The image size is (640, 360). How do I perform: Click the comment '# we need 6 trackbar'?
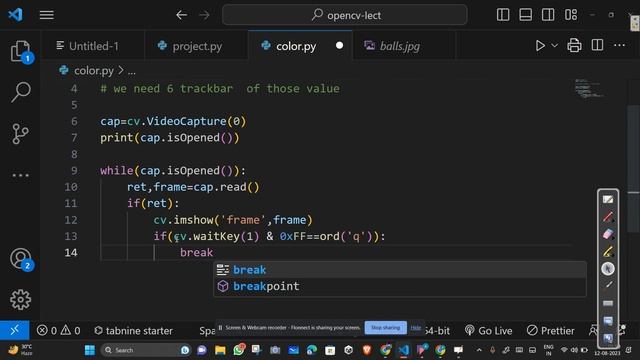[x=167, y=89]
